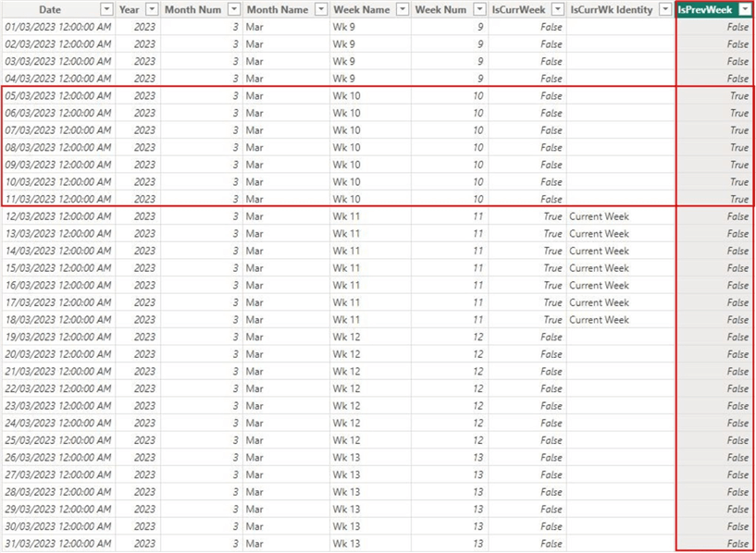Click date cell 19/03/2023 12:00:00 AM
Viewport: 756px width, 553px height.
pyautogui.click(x=58, y=338)
